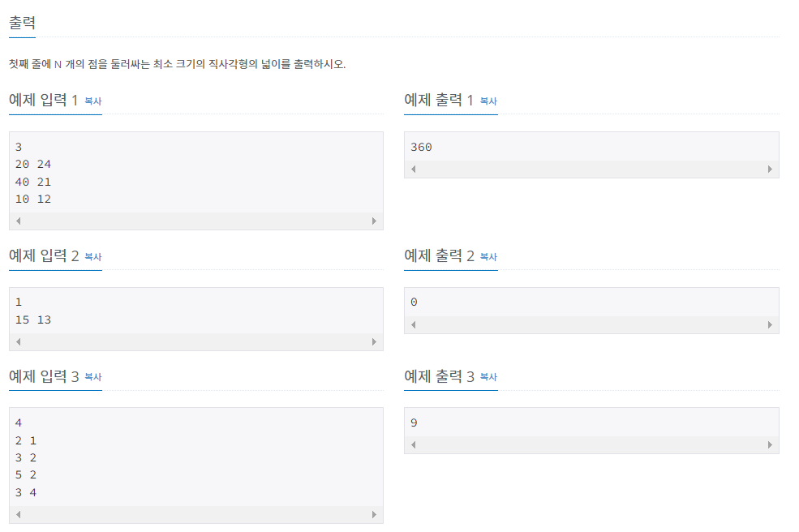Click left scroll arrow of example output 2

coord(413,324)
